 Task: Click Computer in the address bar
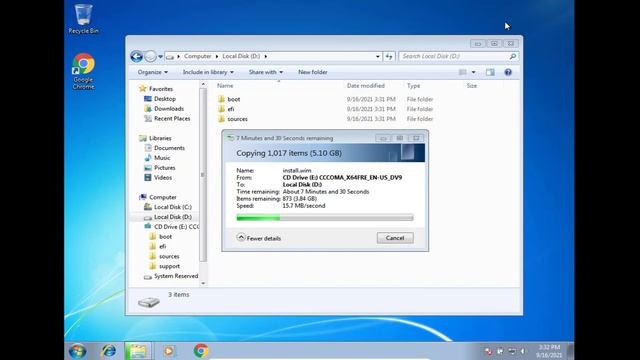(x=198, y=56)
